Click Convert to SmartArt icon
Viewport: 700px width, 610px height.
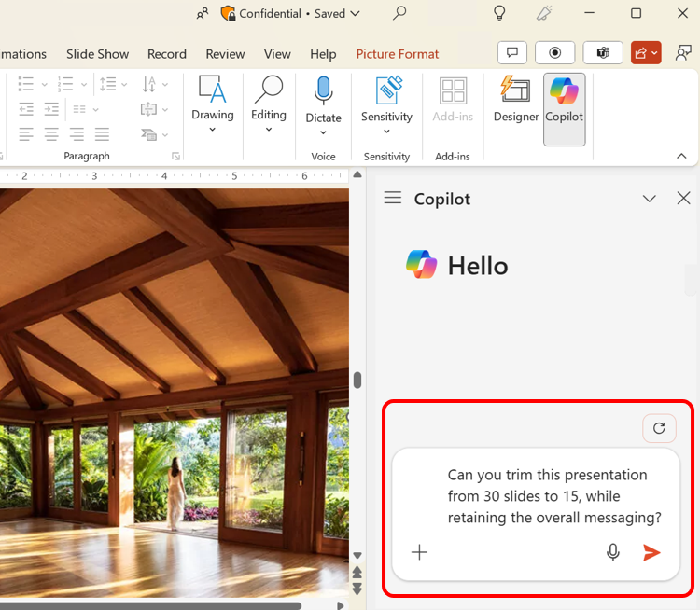click(x=148, y=134)
